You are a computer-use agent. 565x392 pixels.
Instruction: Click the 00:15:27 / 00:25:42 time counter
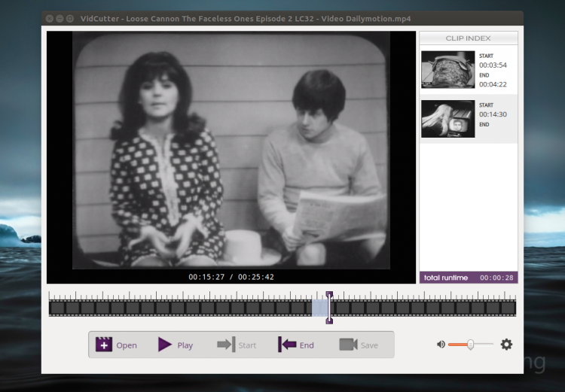pos(231,277)
